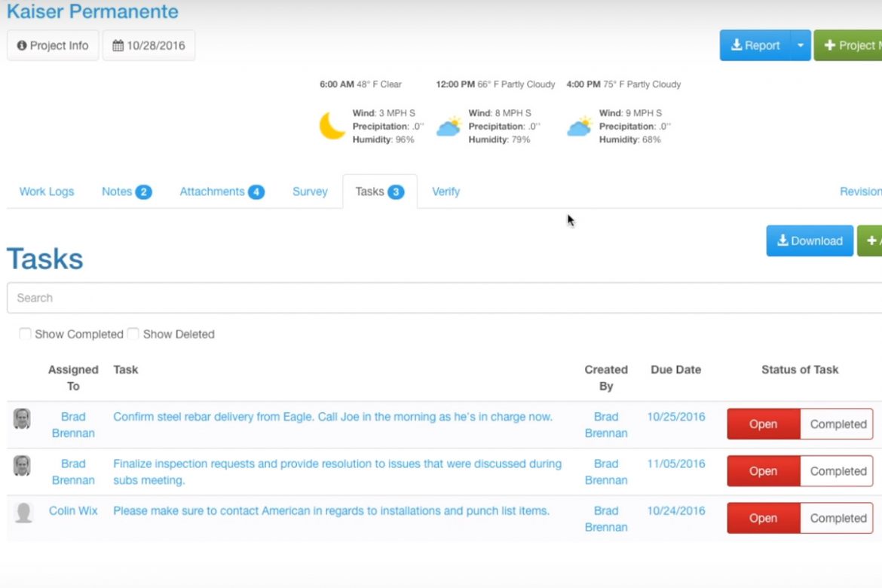Click the download icon on the Report button

pyautogui.click(x=736, y=45)
